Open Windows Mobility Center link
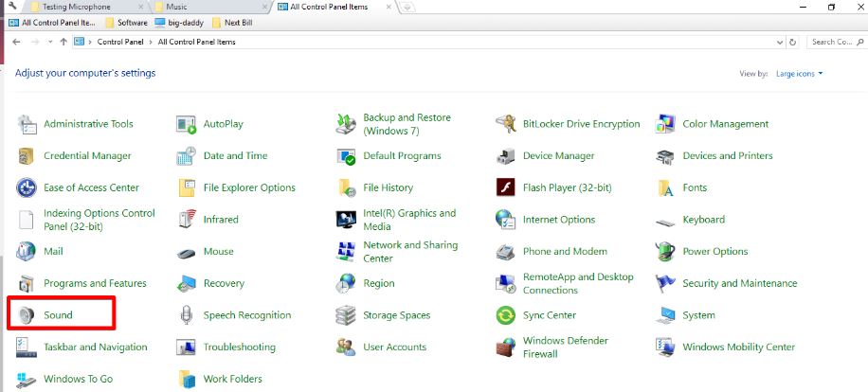Image resolution: width=868 pixels, height=392 pixels. pos(738,347)
